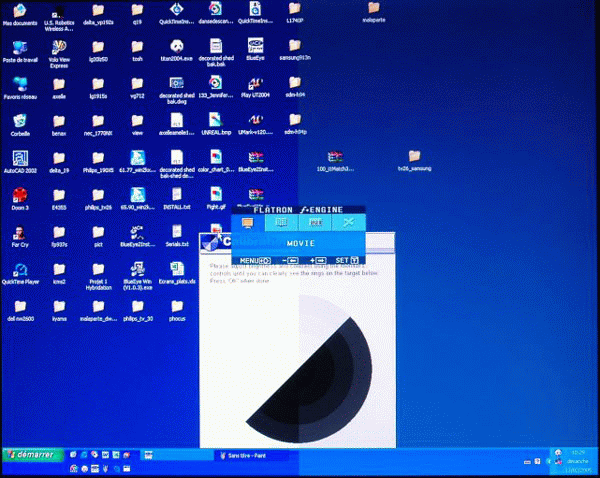Open the Philips_190X5 folder
Screen dimensions: 600x478
point(98,163)
